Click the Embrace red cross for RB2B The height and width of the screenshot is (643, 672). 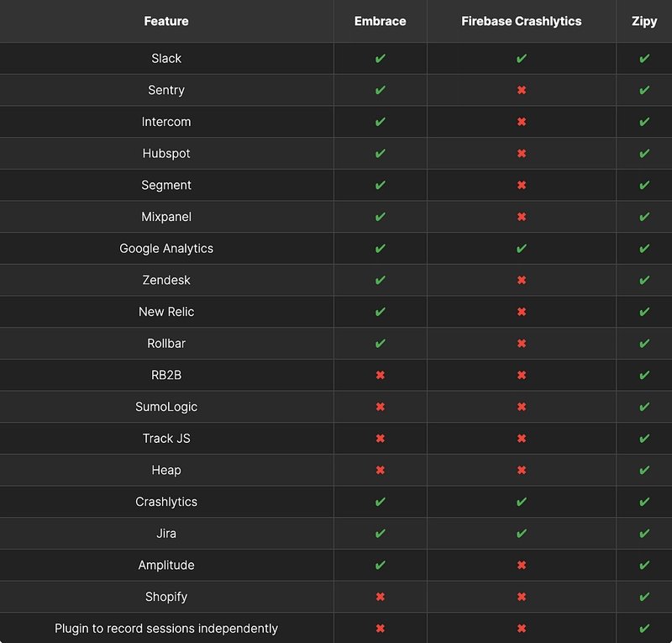click(381, 375)
